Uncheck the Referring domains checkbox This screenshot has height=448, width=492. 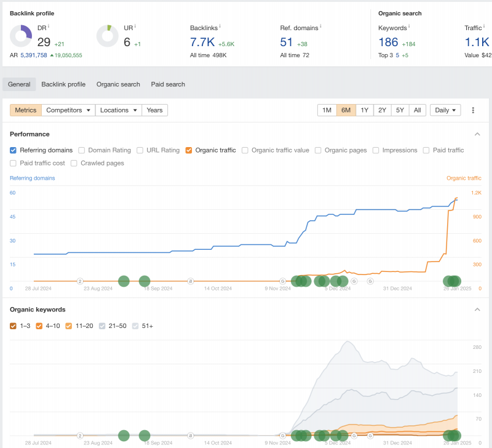pos(14,150)
